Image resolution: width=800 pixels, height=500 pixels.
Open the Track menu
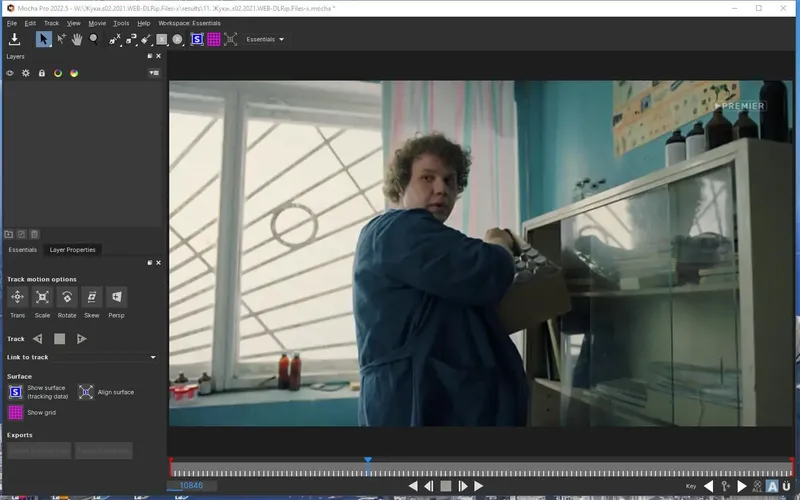coord(51,23)
